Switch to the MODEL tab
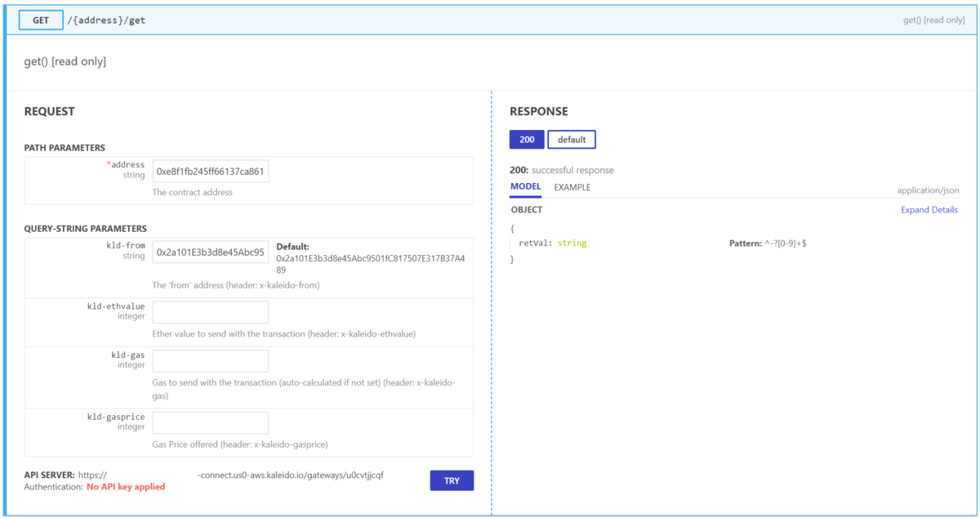 coord(526,187)
